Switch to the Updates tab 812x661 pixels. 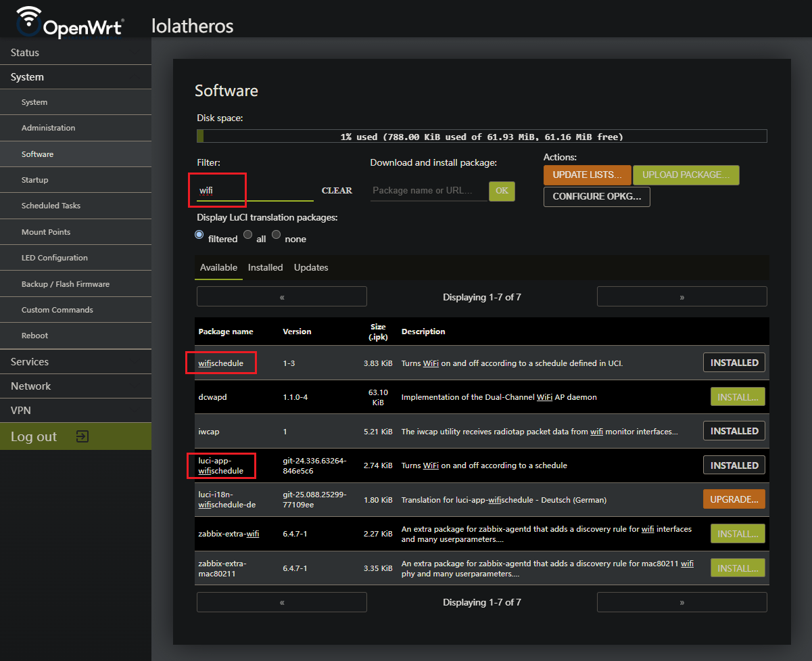311,268
